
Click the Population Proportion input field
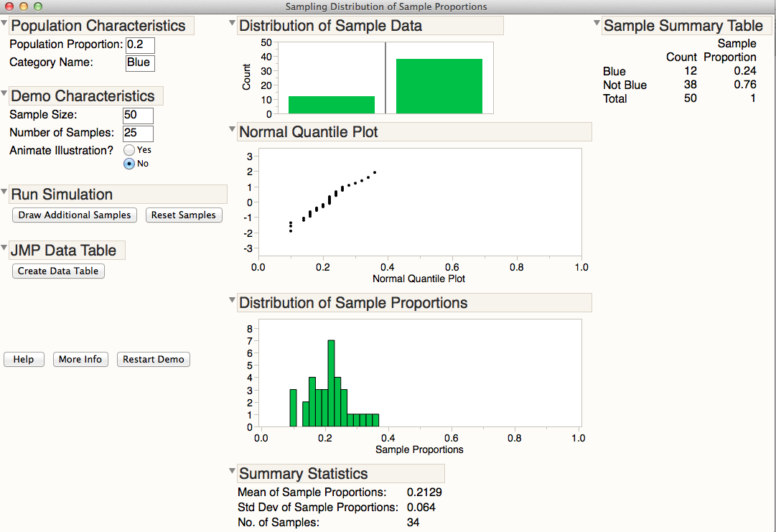coord(140,44)
